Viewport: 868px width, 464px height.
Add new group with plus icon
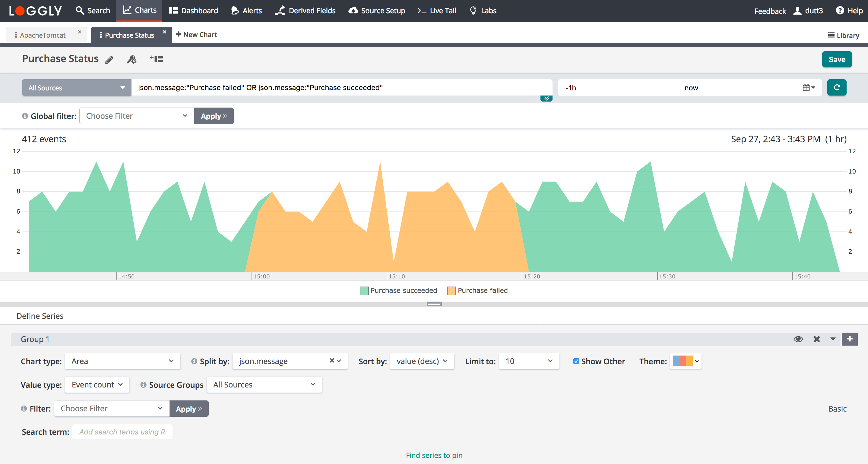850,339
